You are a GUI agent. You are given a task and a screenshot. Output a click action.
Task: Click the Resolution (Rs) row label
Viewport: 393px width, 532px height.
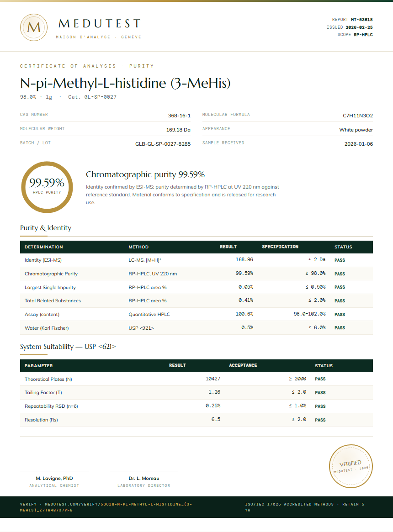41,420
